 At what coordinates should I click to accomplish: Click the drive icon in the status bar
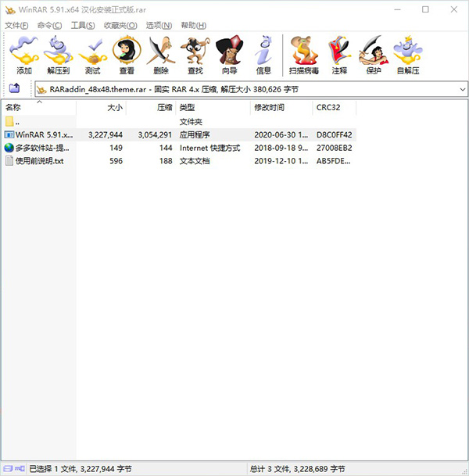(8, 469)
